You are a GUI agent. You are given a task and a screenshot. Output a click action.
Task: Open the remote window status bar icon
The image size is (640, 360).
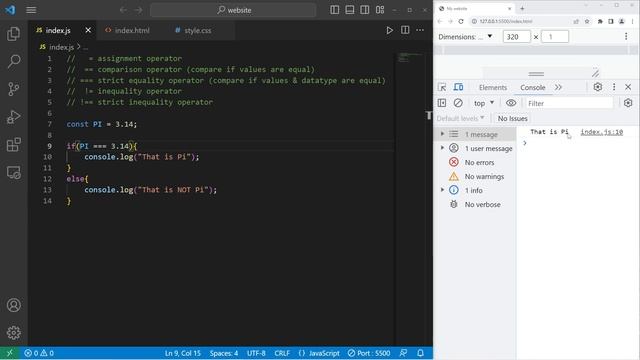pos(9,353)
